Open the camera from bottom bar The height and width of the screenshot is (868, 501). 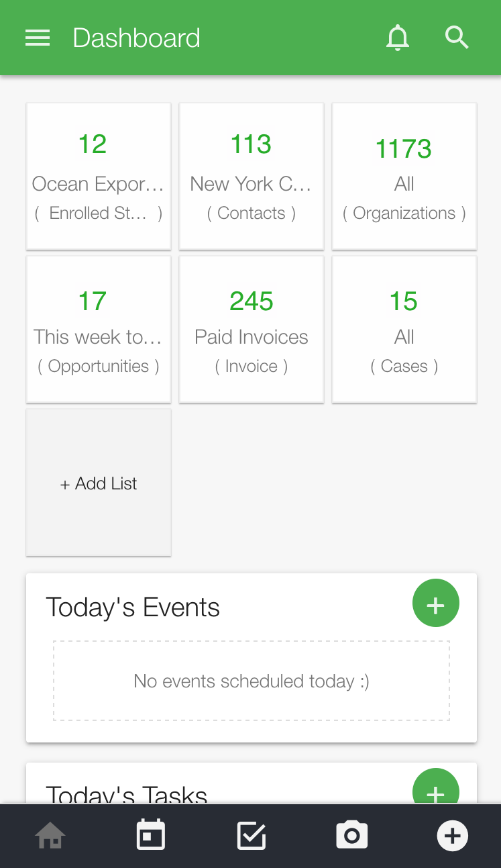pos(352,836)
